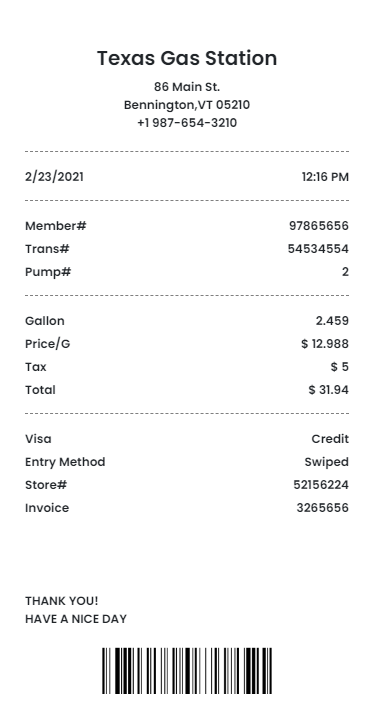Click the phone number +1 987-654-3210
Viewport: 374px width, 727px height.
187,123
